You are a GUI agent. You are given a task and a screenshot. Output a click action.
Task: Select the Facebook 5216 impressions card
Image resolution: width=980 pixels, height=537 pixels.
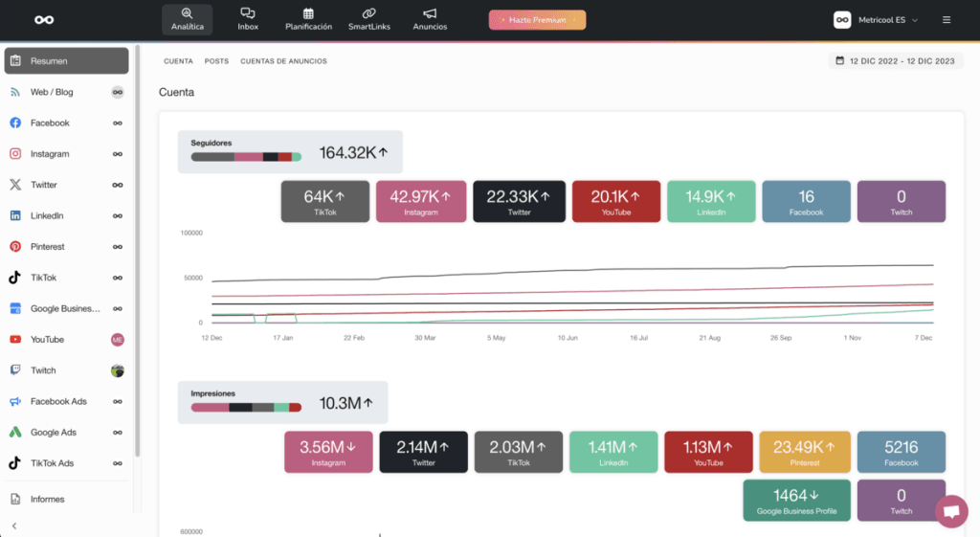point(902,452)
